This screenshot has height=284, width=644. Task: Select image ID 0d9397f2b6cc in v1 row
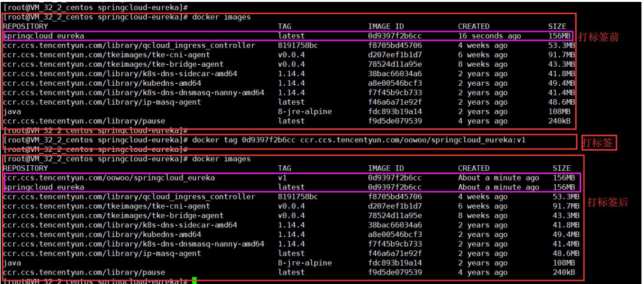pyautogui.click(x=394, y=178)
